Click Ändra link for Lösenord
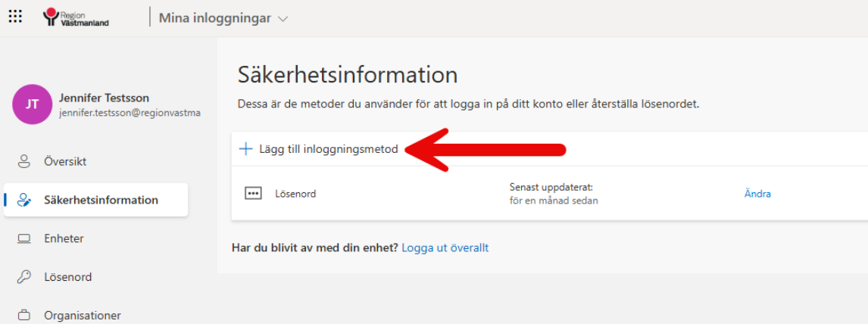The image size is (868, 324). (757, 194)
